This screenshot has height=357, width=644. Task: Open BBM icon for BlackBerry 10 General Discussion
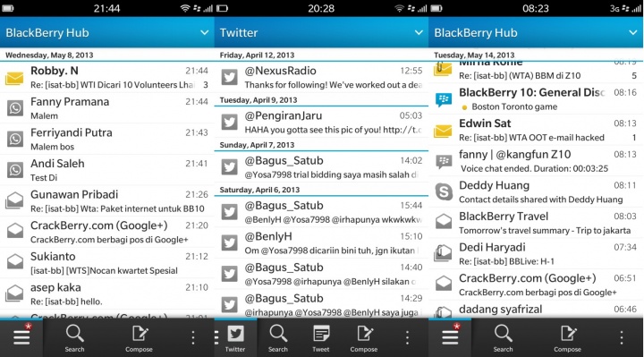click(x=444, y=99)
